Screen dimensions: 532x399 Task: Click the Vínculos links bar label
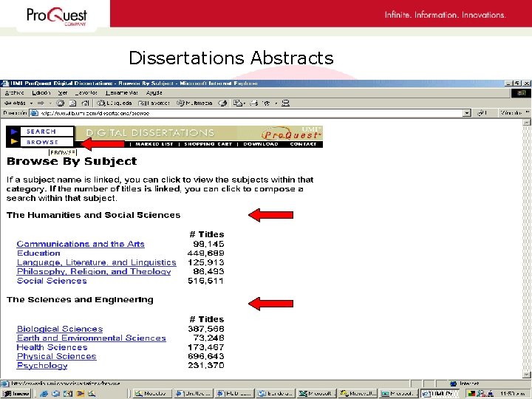512,113
